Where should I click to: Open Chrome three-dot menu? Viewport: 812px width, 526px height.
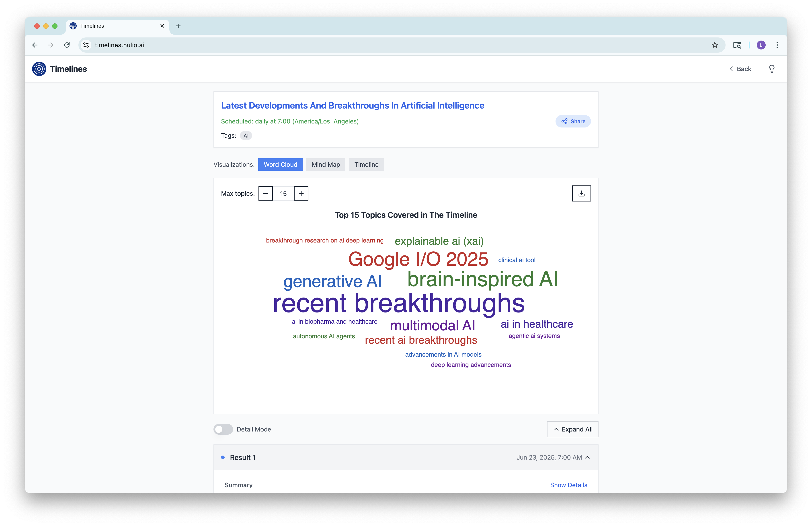point(777,45)
